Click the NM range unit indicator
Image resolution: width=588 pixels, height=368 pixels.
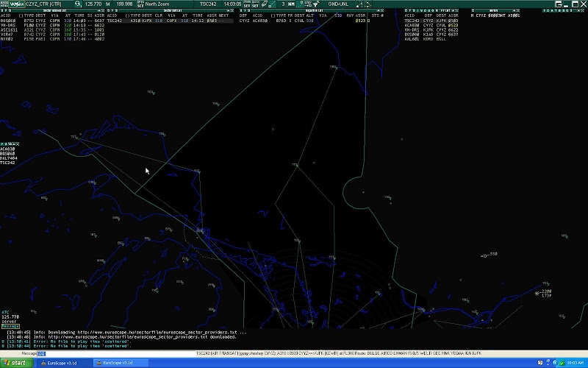(290, 4)
